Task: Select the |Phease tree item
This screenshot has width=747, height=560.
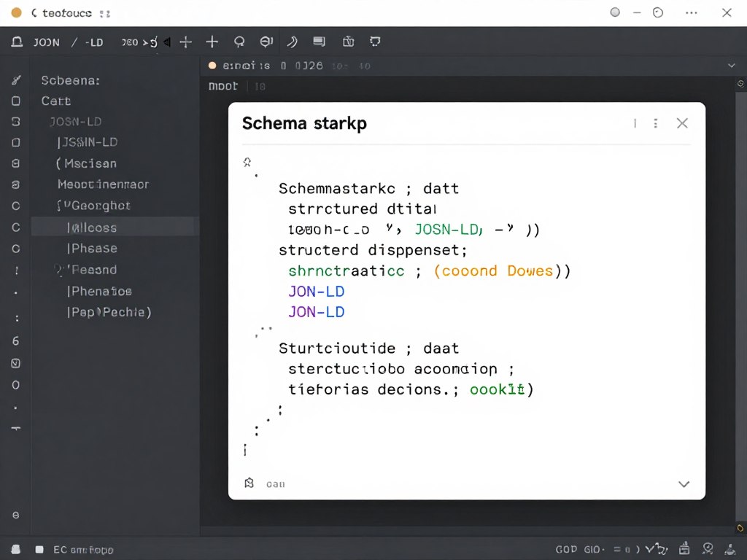Action: (x=92, y=249)
